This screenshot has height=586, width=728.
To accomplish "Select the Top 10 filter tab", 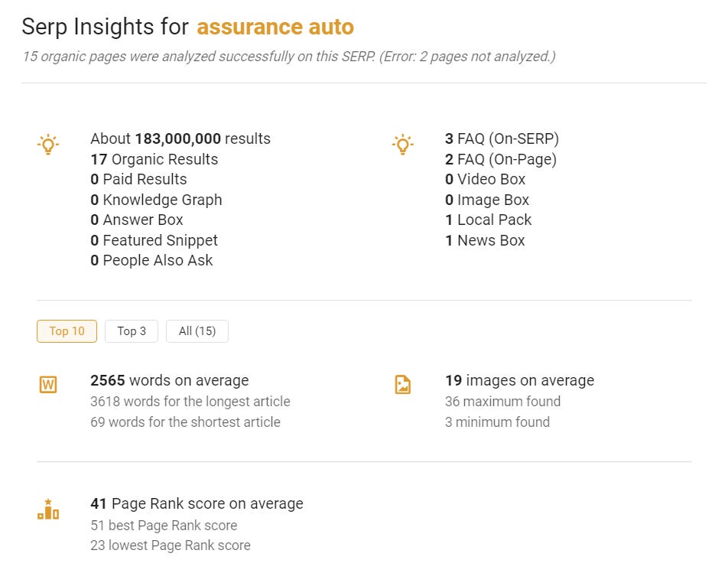I will (x=67, y=331).
